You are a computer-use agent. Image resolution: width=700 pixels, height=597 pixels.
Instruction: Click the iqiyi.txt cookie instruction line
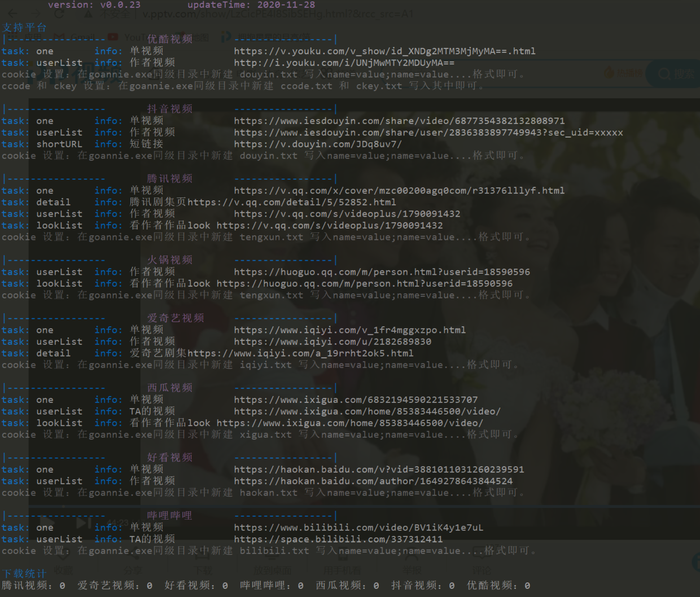click(260, 365)
